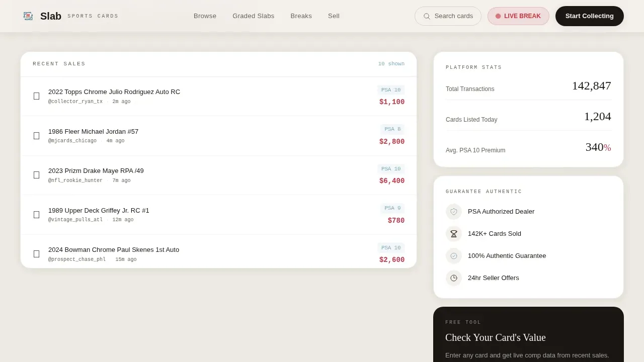The height and width of the screenshot is (362, 644).
Task: Focus the Search cards field
Action: pyautogui.click(x=448, y=16)
